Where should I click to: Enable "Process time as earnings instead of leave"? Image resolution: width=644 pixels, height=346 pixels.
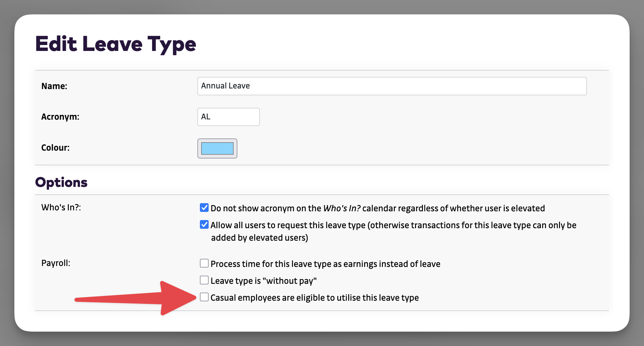(x=204, y=263)
